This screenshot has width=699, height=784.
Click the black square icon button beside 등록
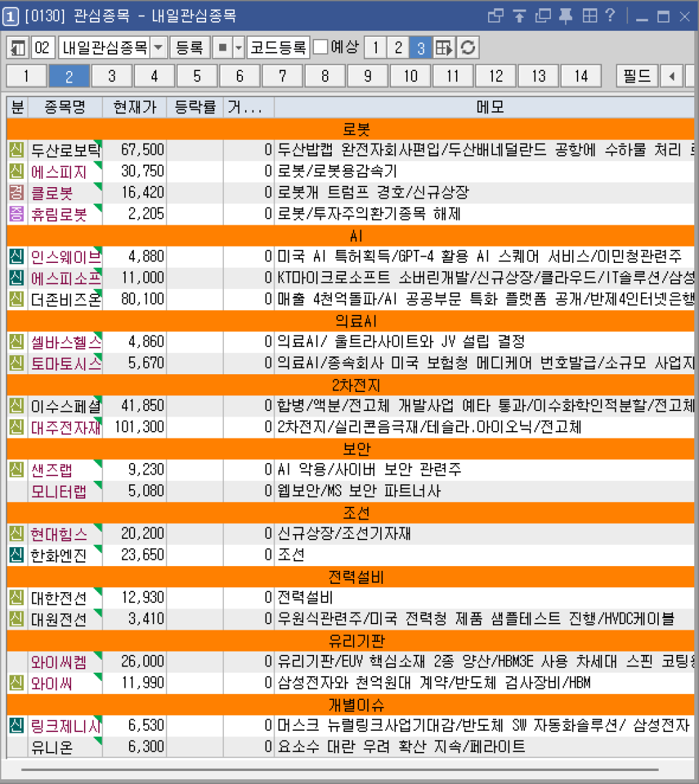coord(223,48)
